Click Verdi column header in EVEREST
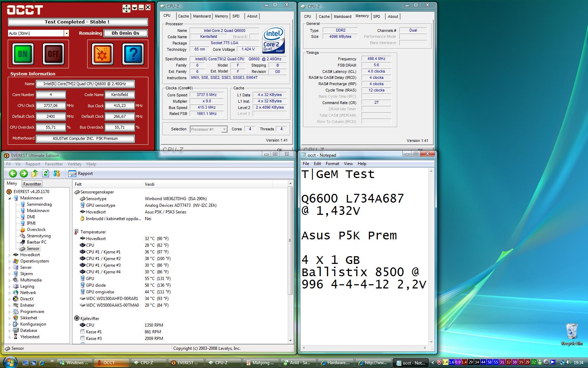 [208, 184]
